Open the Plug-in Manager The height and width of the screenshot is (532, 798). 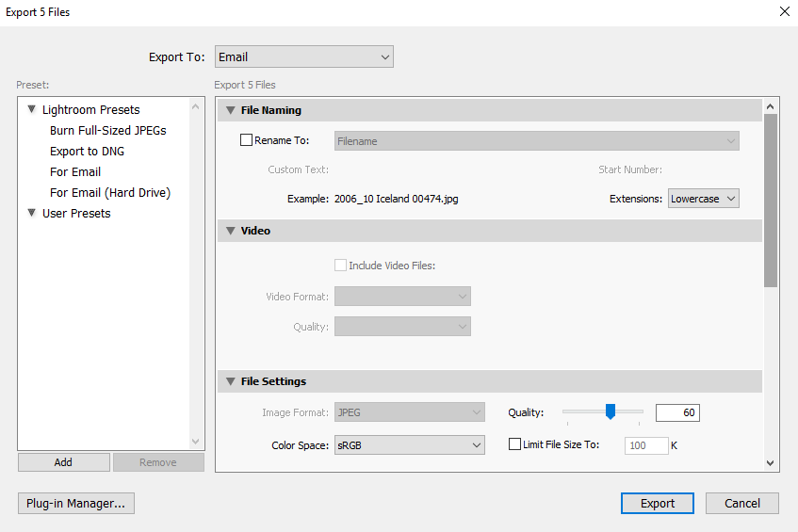(75, 504)
